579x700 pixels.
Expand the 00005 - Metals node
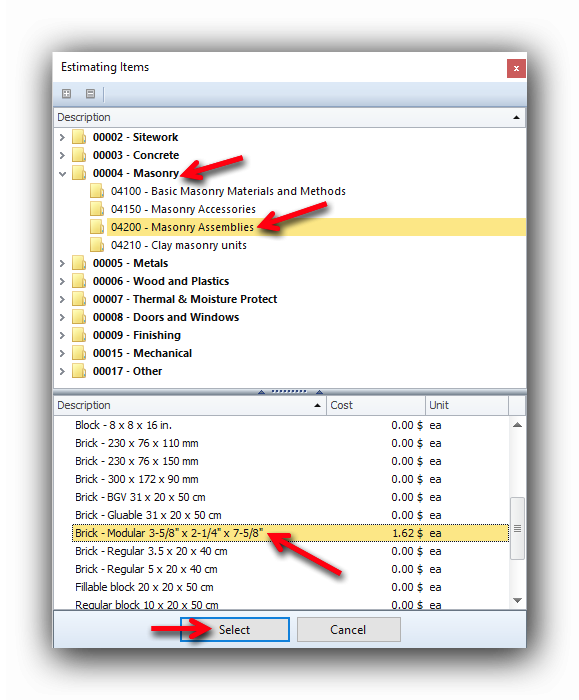click(62, 263)
